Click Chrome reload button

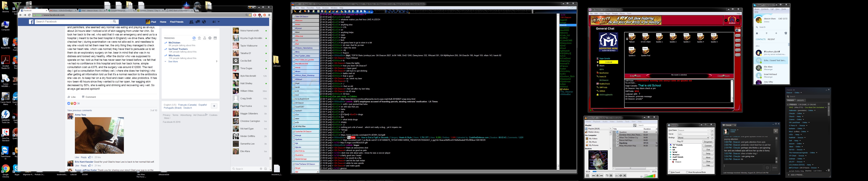(x=29, y=15)
